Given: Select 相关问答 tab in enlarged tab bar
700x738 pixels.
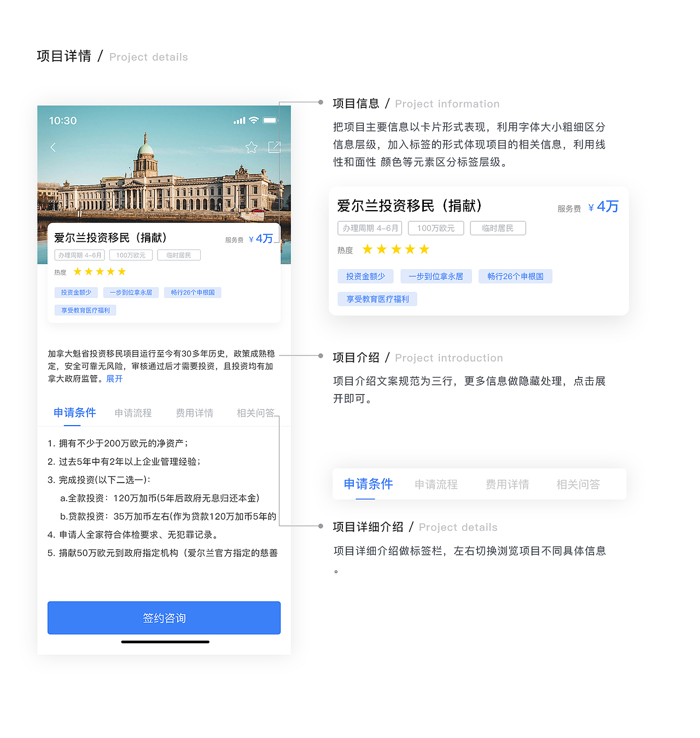Looking at the screenshot, I should (578, 485).
